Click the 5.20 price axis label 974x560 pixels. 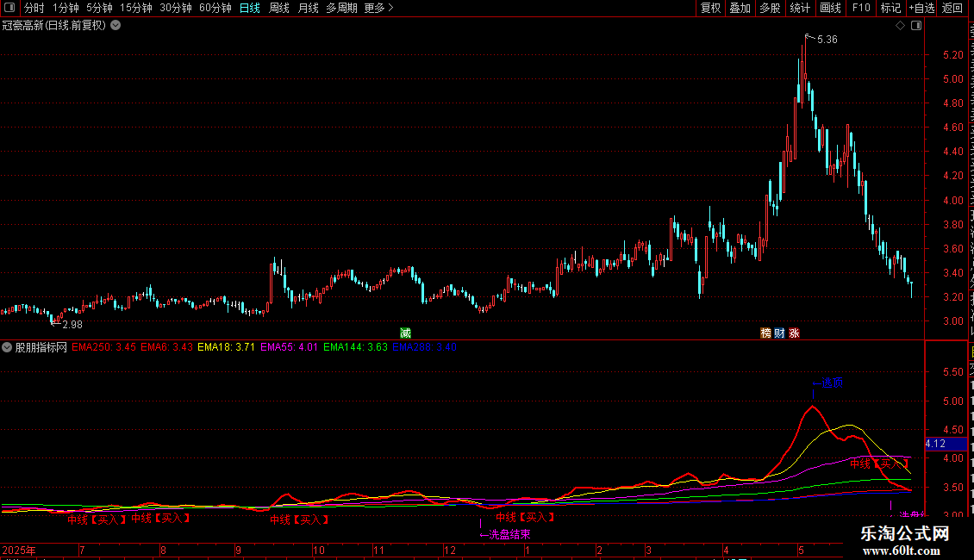952,55
